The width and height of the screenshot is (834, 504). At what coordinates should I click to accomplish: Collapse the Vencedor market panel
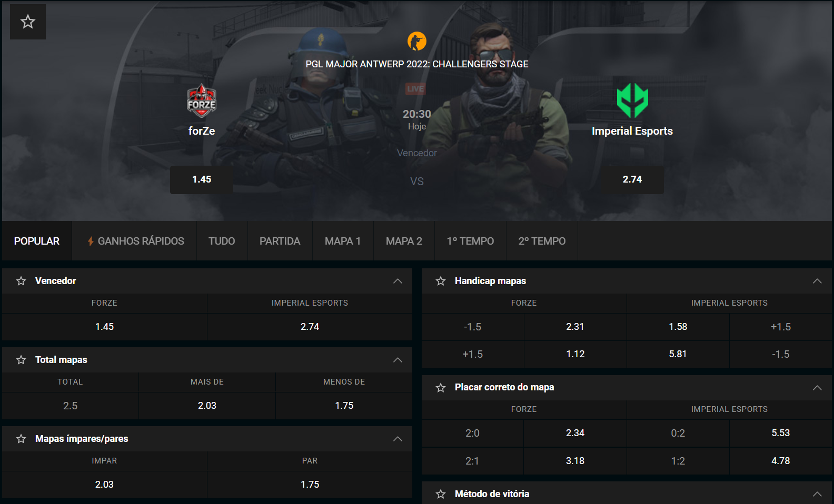coord(398,281)
